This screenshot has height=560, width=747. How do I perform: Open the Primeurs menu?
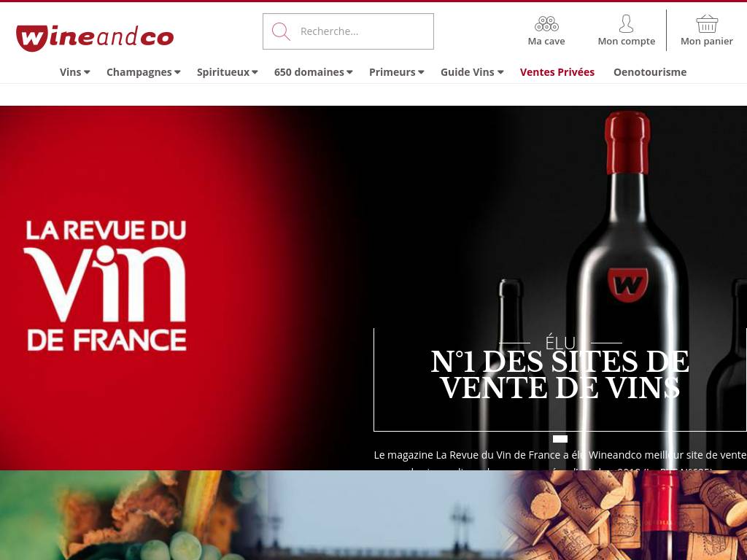point(396,72)
